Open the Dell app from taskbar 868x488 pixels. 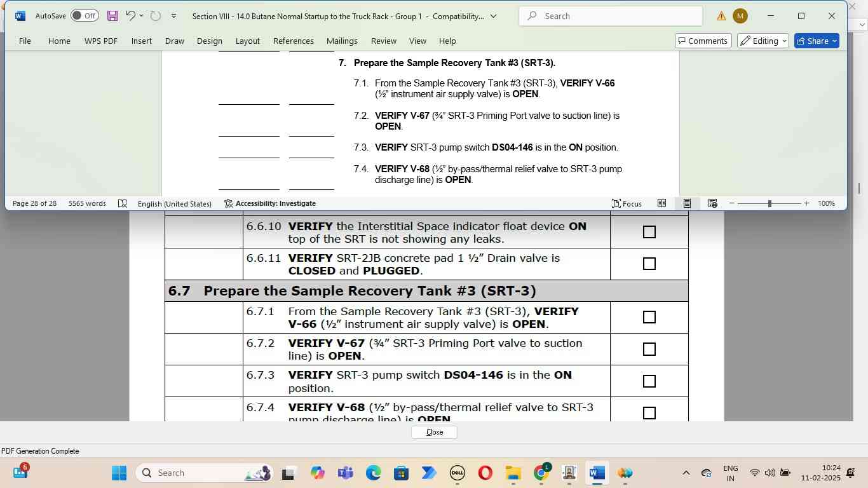[x=457, y=473]
